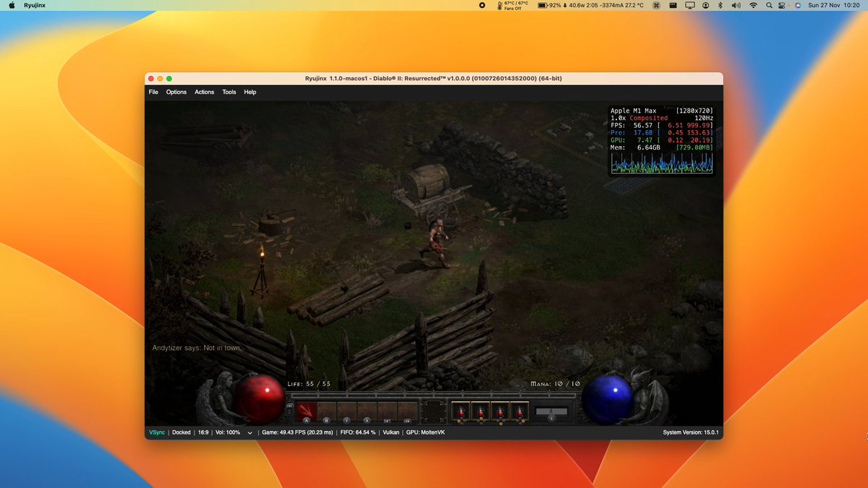Screen dimensions: 868x488
Task: Open the Bluetooth menu bar icon
Action: click(x=720, y=5)
